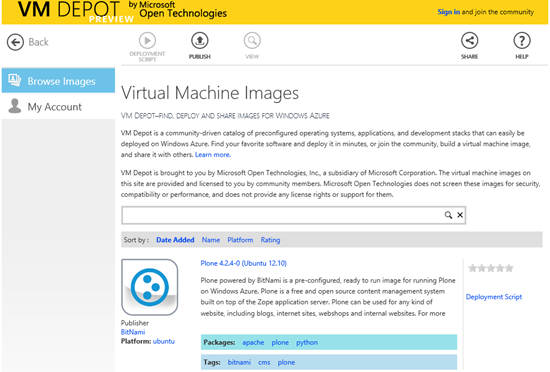The height and width of the screenshot is (372, 550).
Task: Sort images by Name
Action: pyautogui.click(x=211, y=240)
